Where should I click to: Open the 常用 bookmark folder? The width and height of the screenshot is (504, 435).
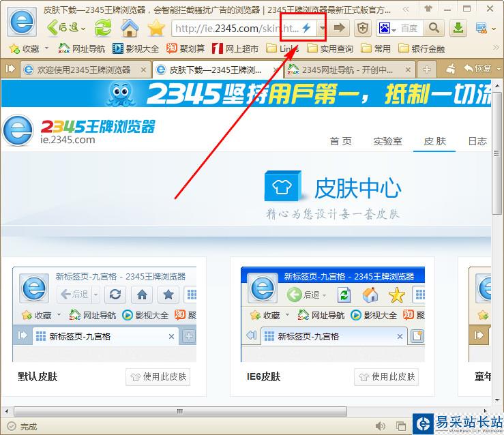coord(376,48)
